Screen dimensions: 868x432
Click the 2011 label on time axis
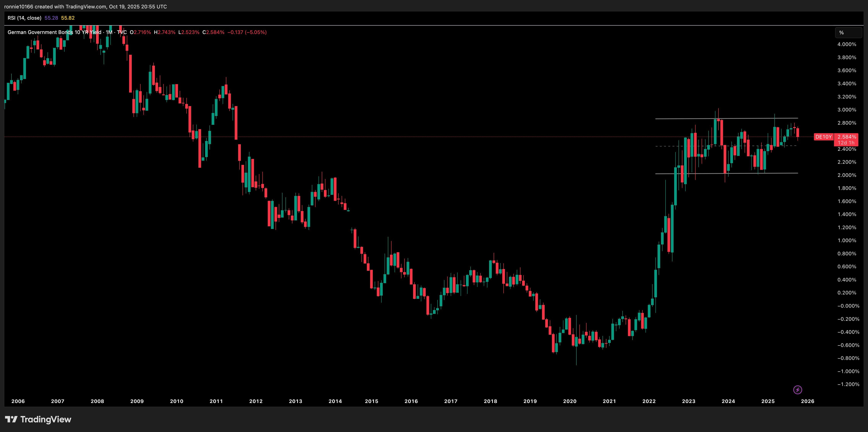(216, 401)
